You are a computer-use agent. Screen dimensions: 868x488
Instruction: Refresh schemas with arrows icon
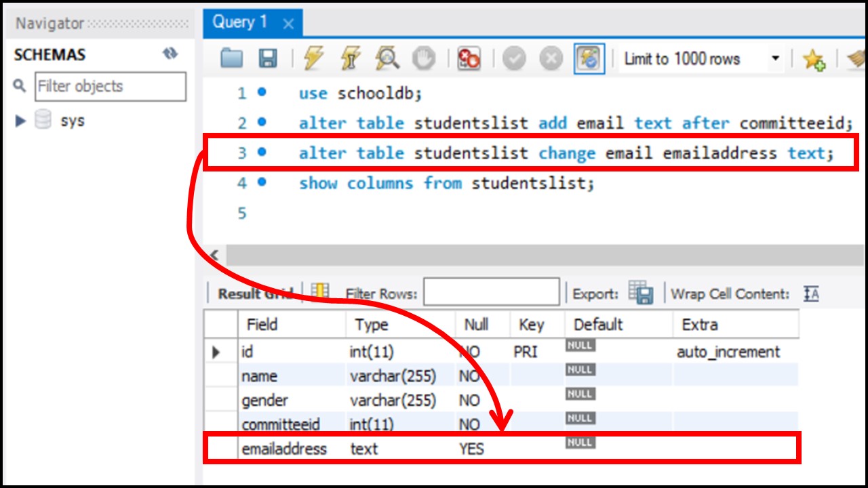[170, 54]
